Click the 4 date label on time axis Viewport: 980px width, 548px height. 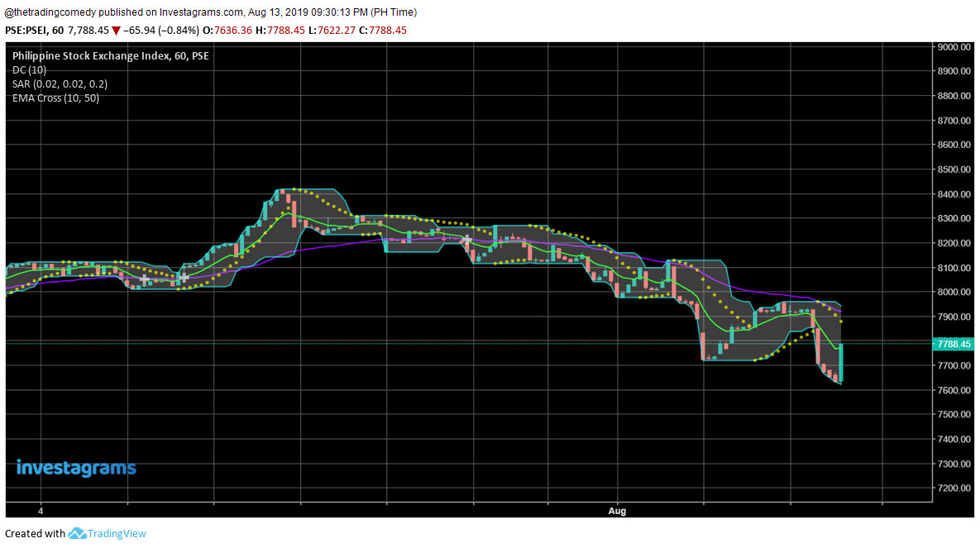point(41,511)
